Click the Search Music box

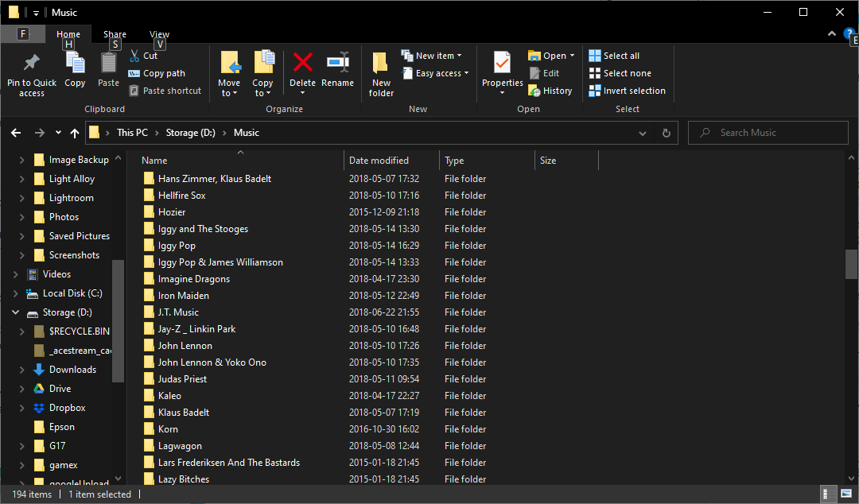(x=768, y=133)
